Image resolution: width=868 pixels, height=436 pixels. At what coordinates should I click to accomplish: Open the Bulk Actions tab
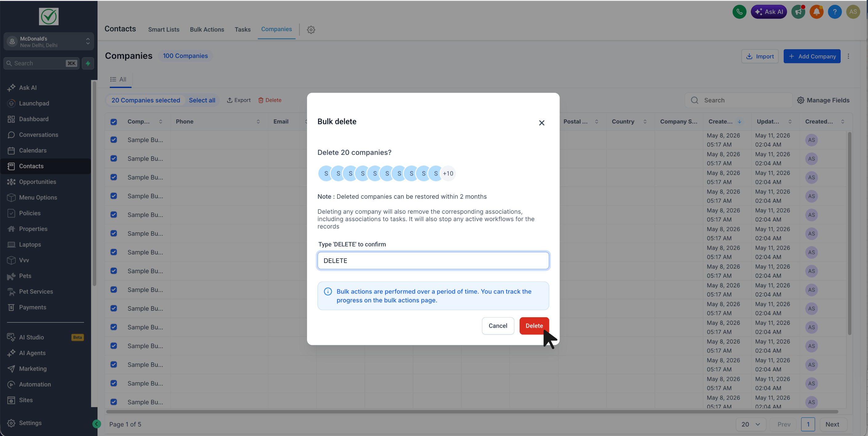(x=207, y=29)
